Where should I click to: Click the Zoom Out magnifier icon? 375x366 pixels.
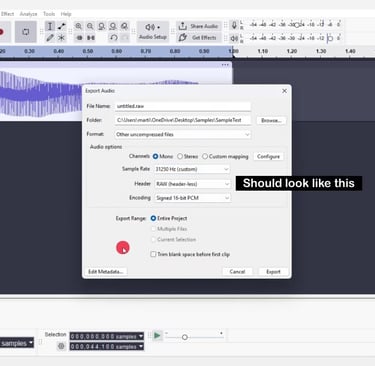pyautogui.click(x=90, y=26)
